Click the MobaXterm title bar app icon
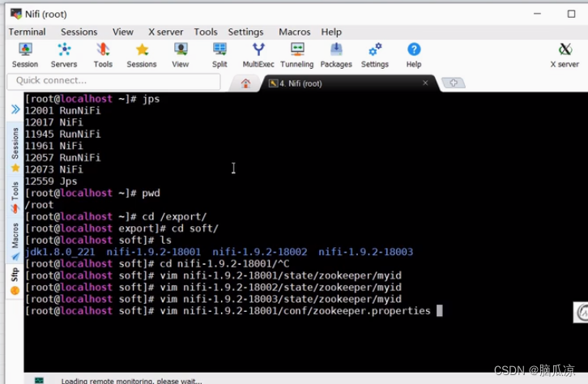Screen dimensions: 588x384 pos(15,14)
